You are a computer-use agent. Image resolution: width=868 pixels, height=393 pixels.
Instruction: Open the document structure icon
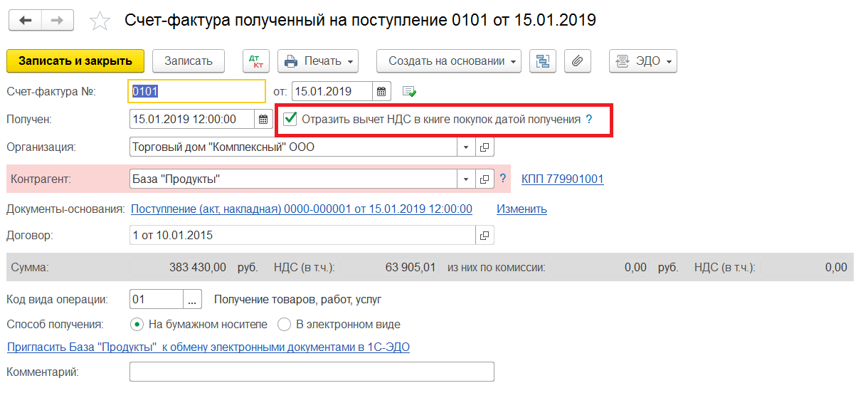[x=544, y=61]
